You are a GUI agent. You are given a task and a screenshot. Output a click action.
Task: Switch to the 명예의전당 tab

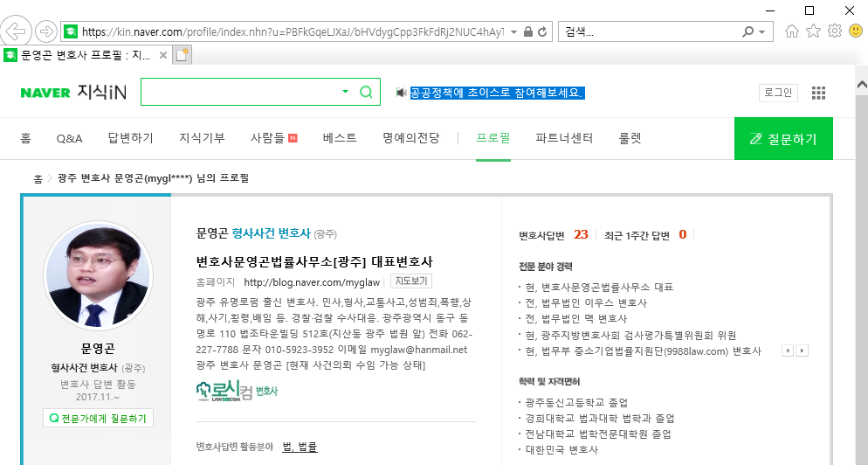410,138
